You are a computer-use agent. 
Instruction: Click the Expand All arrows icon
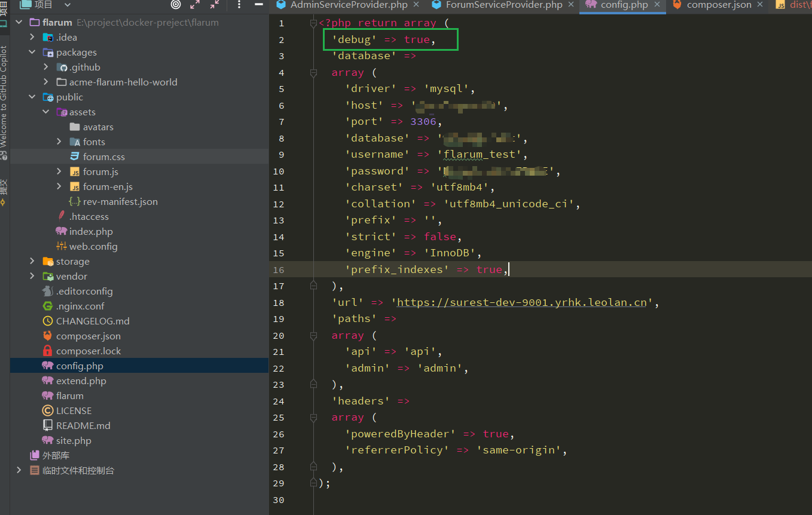click(196, 5)
